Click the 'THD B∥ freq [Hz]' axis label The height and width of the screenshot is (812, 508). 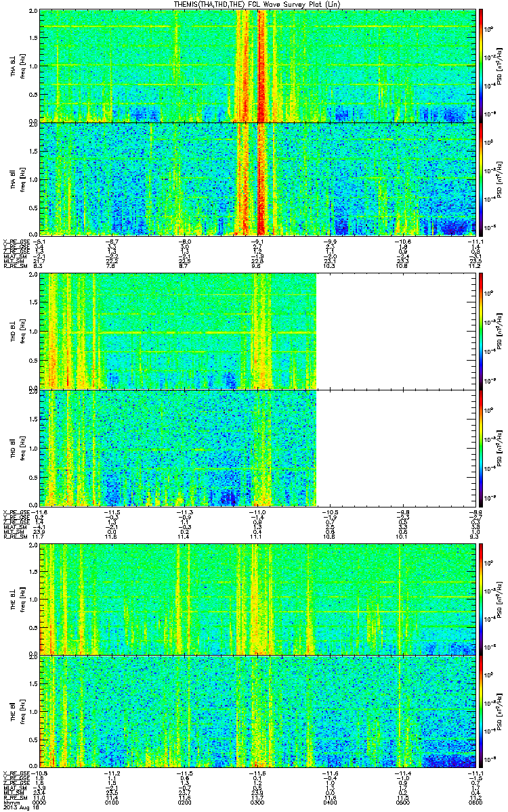coord(16,447)
